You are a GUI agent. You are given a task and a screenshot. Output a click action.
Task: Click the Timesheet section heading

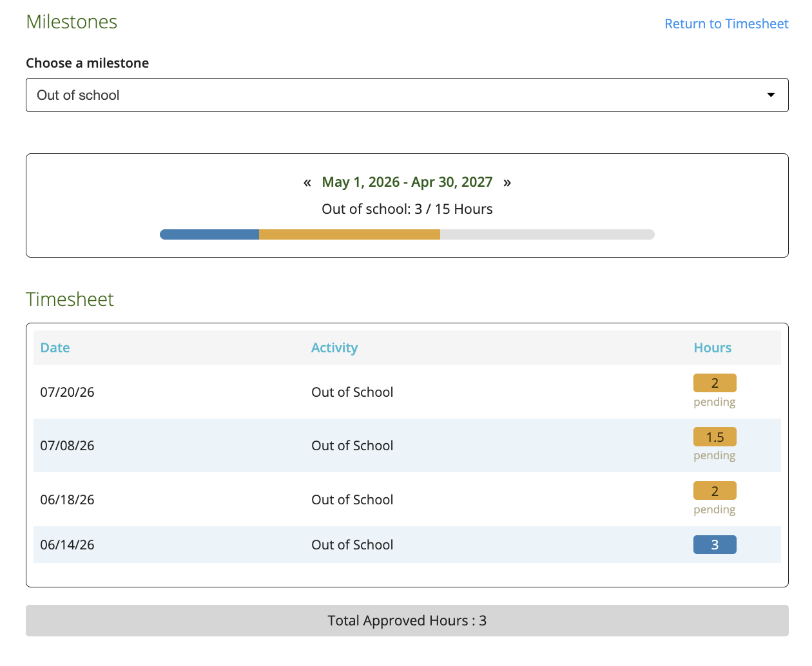click(70, 300)
